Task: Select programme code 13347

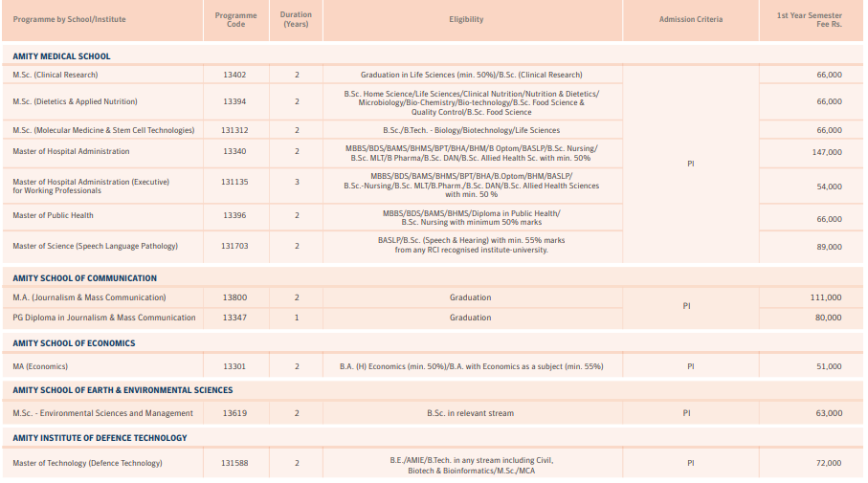Action: tap(234, 318)
